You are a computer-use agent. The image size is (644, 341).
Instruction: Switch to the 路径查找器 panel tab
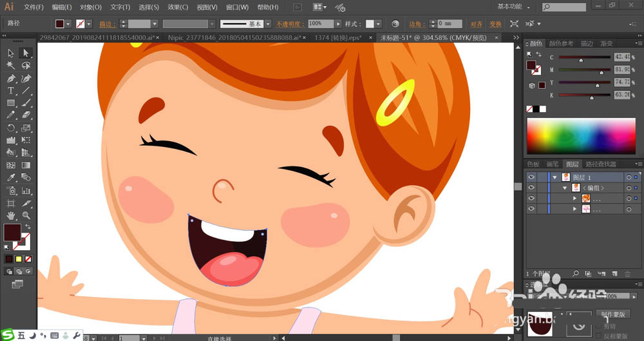click(x=600, y=164)
